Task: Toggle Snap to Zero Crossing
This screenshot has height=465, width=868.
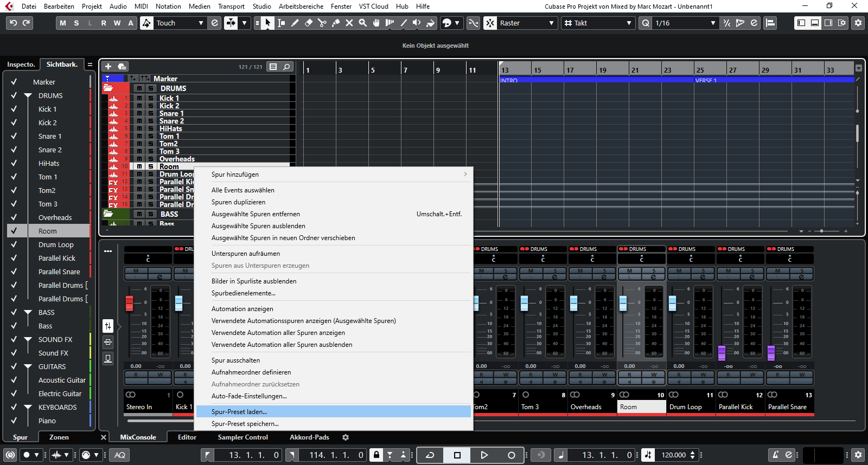Action: tap(474, 23)
